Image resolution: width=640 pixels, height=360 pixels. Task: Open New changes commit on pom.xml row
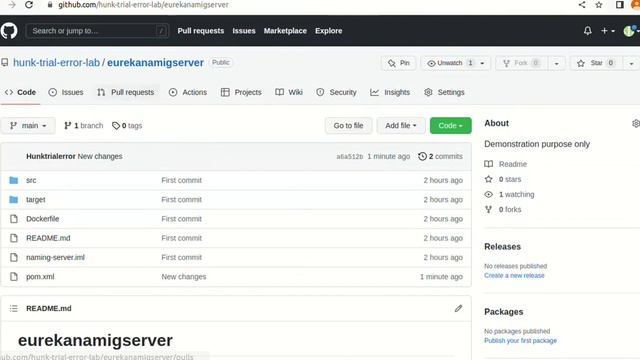[184, 276]
